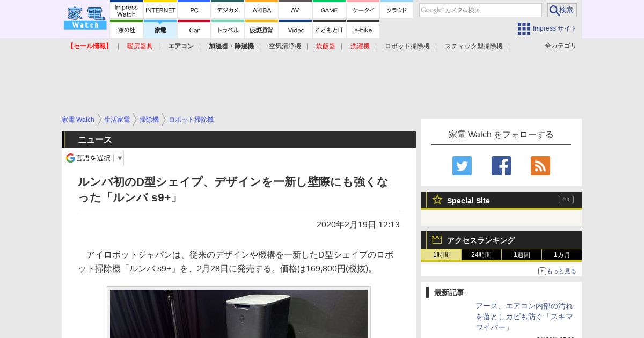Select the 1時間 ranking tab
Screen dimensions: 644x338
coord(441,255)
